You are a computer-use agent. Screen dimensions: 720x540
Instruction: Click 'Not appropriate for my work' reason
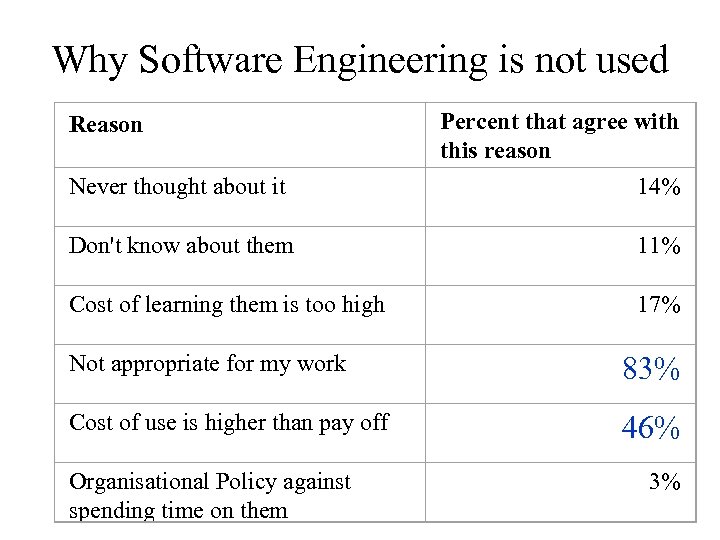pos(207,363)
